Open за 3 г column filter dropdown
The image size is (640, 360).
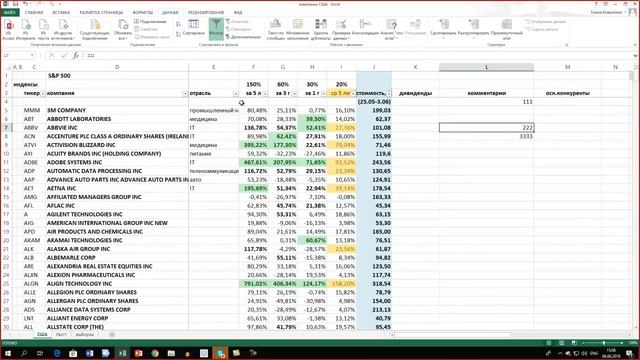294,93
